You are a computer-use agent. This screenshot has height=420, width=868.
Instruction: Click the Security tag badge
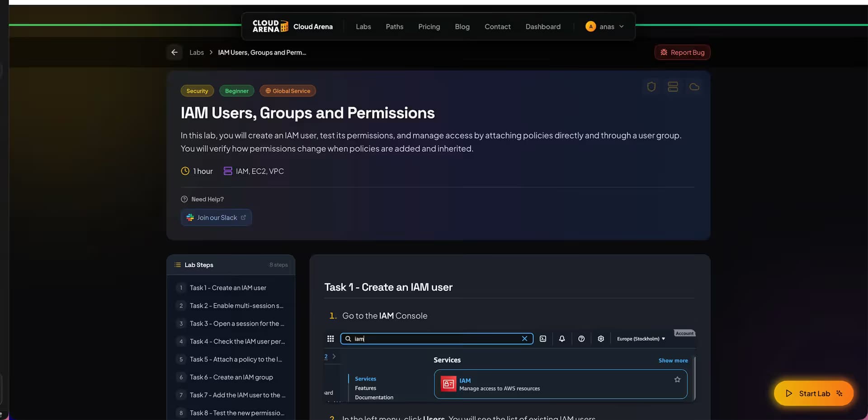(x=197, y=91)
